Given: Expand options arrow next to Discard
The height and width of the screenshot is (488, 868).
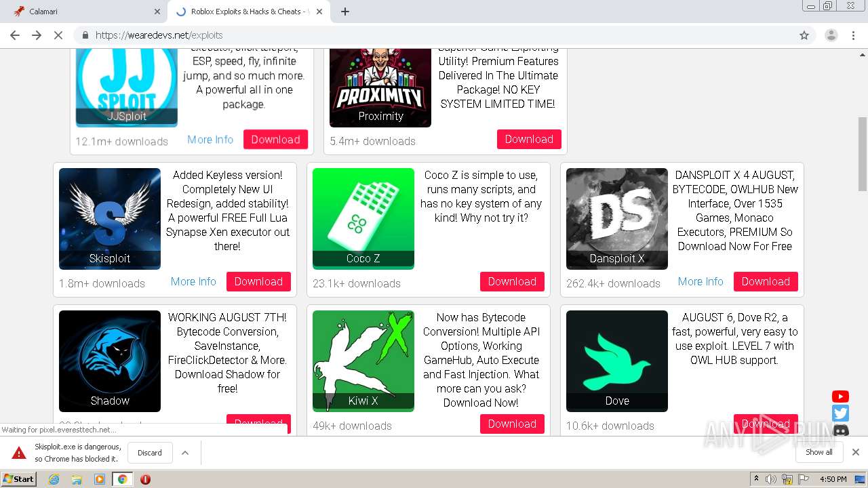Looking at the screenshot, I should point(185,453).
